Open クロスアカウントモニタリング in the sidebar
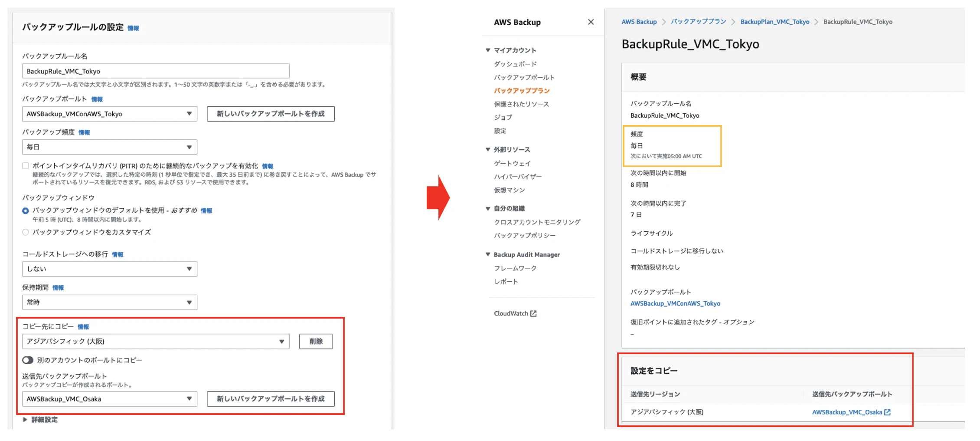This screenshot has height=441, width=980. [x=537, y=222]
